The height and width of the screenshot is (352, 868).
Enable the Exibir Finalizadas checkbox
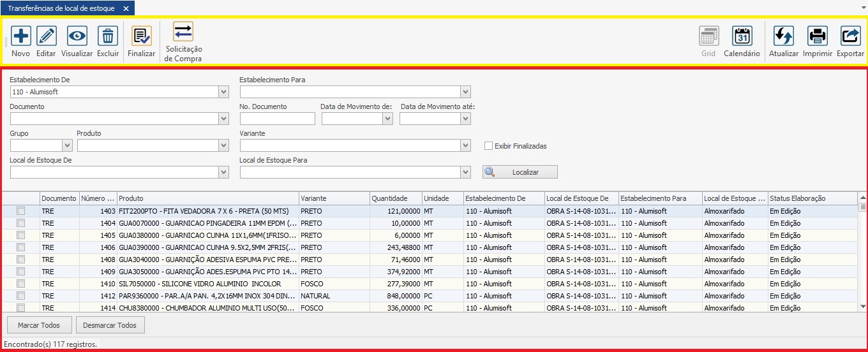(x=489, y=146)
